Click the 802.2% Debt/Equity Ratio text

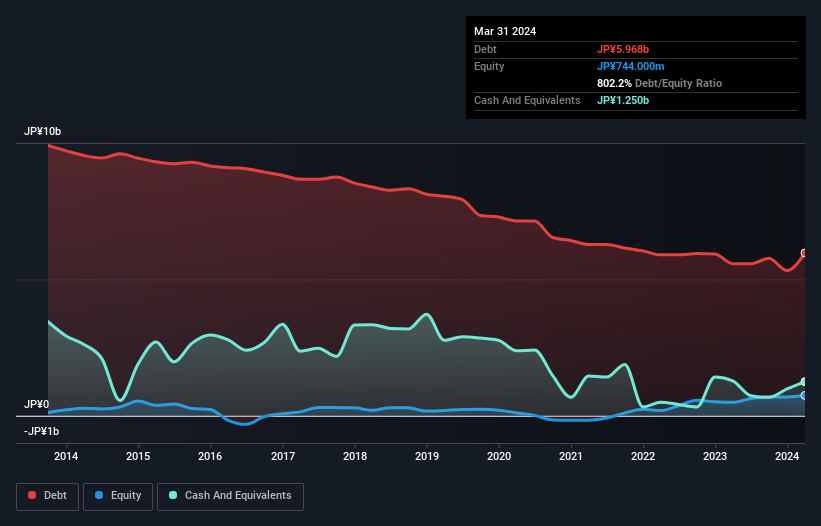point(659,83)
